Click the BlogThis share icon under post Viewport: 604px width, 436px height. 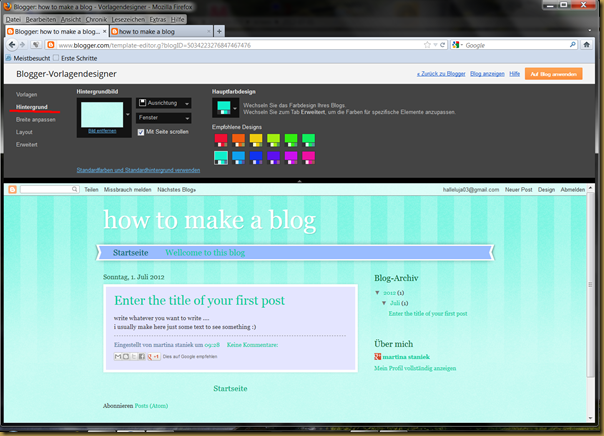(x=126, y=356)
